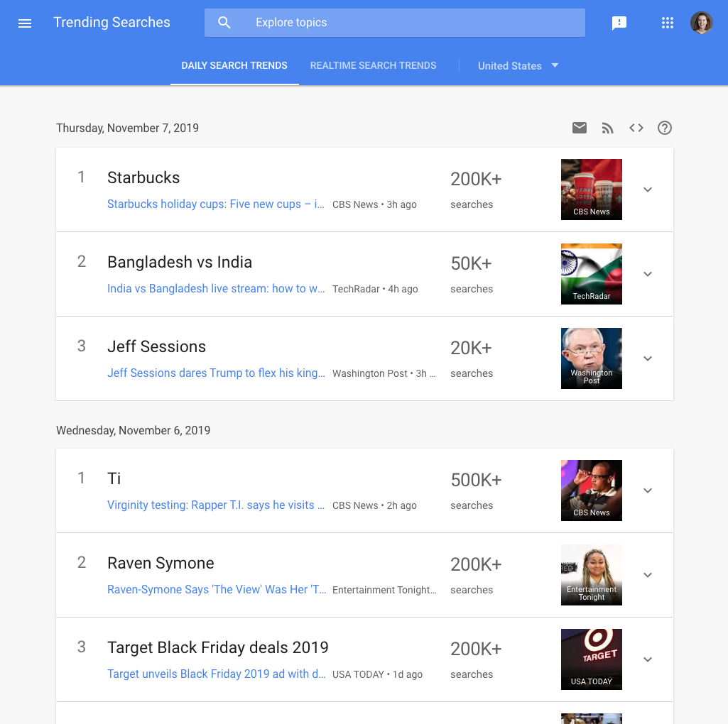Open the United States country dropdown
This screenshot has height=724, width=728.
[518, 66]
